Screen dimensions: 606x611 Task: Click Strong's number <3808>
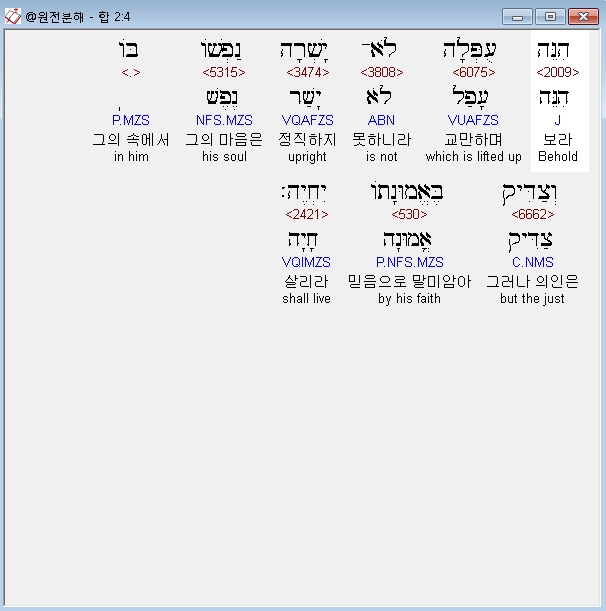click(382, 72)
